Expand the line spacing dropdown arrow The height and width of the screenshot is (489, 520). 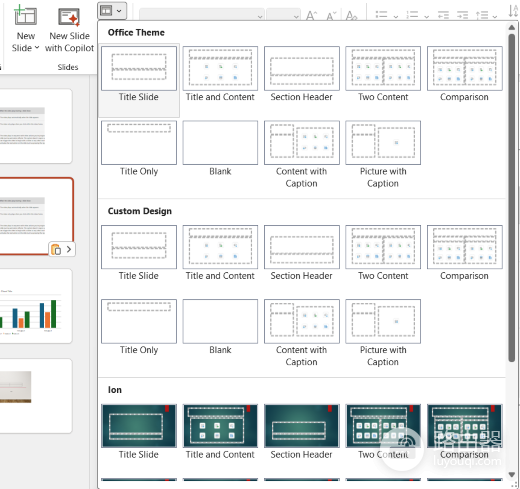tap(495, 16)
